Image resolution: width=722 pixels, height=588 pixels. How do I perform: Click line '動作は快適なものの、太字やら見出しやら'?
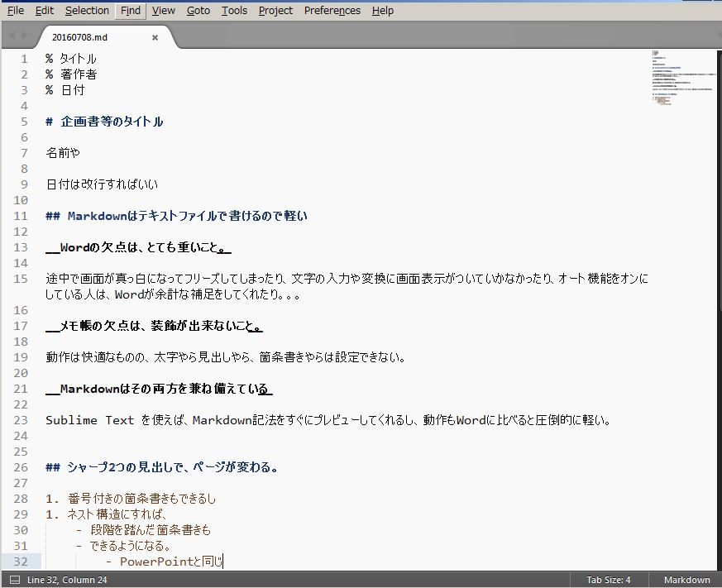[x=225, y=357]
